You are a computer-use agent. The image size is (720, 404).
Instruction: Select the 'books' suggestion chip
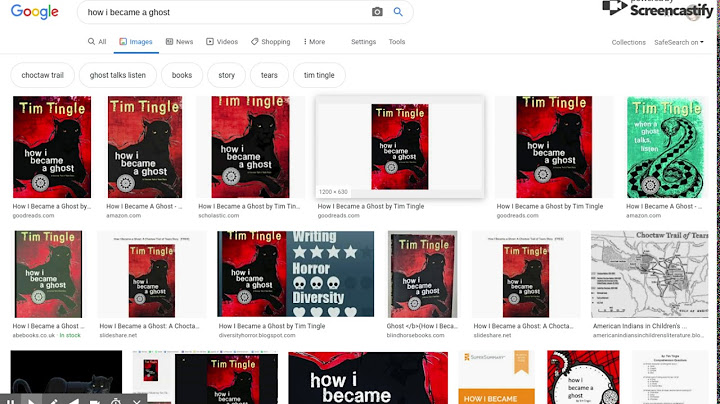click(182, 75)
